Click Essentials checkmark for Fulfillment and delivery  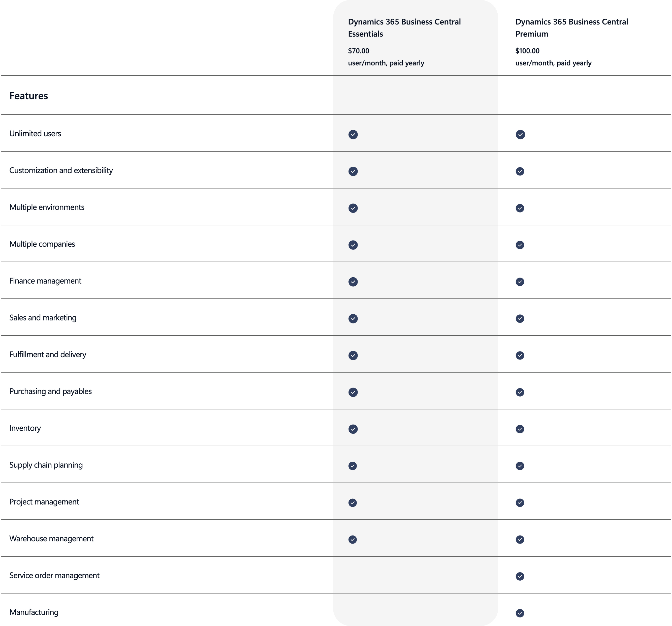click(353, 356)
